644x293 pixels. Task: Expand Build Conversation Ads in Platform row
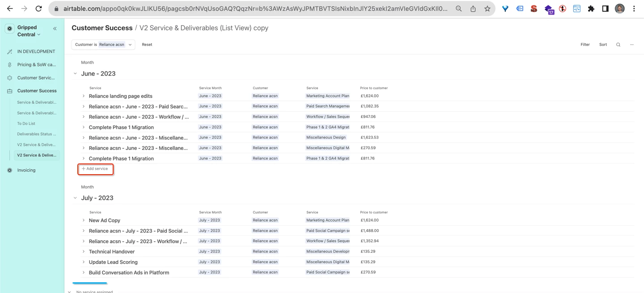(84, 272)
